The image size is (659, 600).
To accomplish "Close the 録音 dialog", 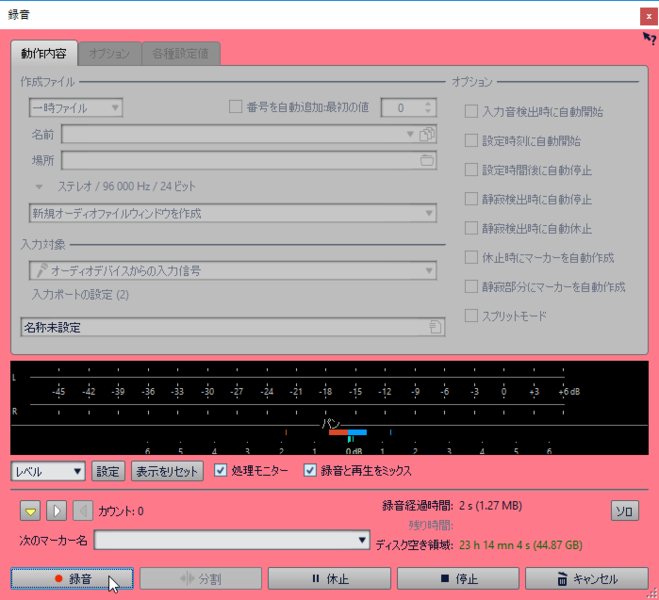I will 648,17.
